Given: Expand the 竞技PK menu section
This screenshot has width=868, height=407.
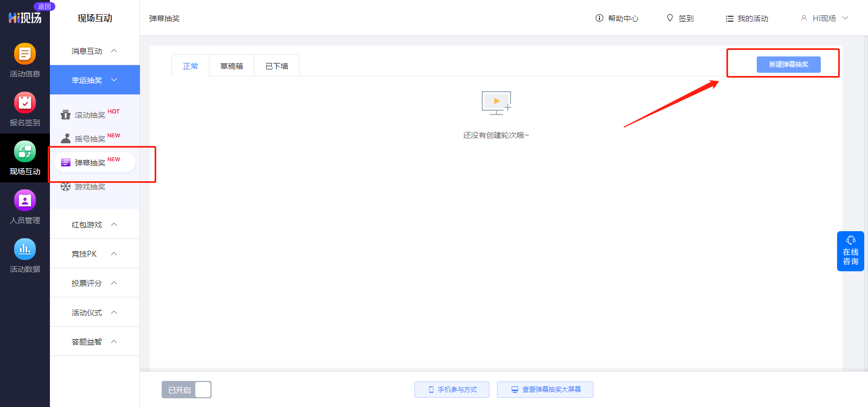Looking at the screenshot, I should [x=94, y=253].
